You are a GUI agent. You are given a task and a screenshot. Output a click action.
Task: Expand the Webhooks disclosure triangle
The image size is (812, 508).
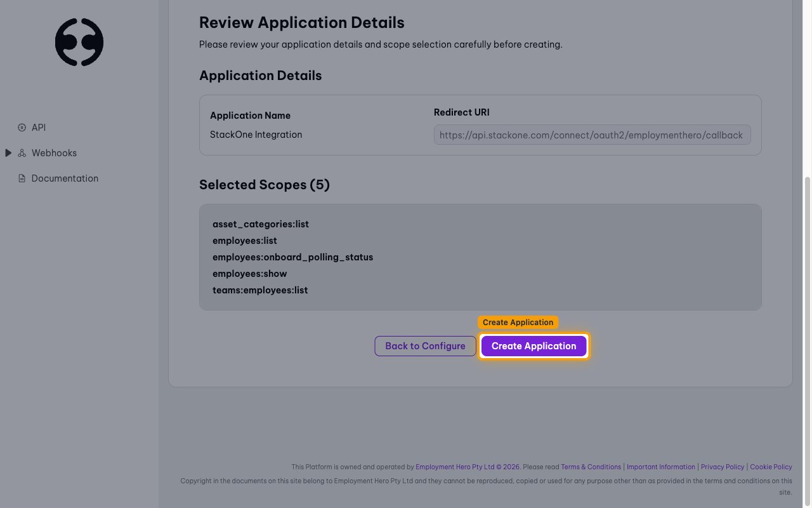(8, 153)
